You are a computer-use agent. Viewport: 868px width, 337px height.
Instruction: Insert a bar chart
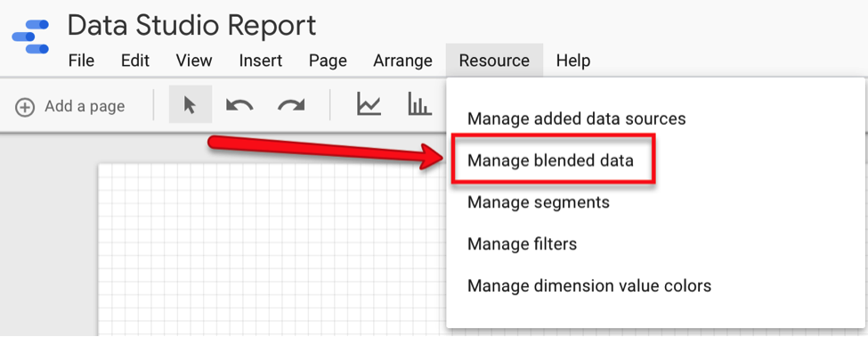[419, 103]
